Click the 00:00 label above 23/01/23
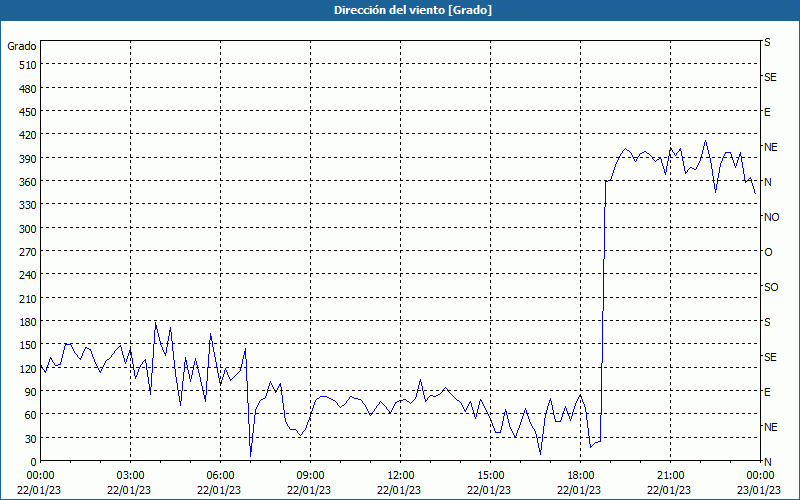800x500 pixels. coord(761,476)
